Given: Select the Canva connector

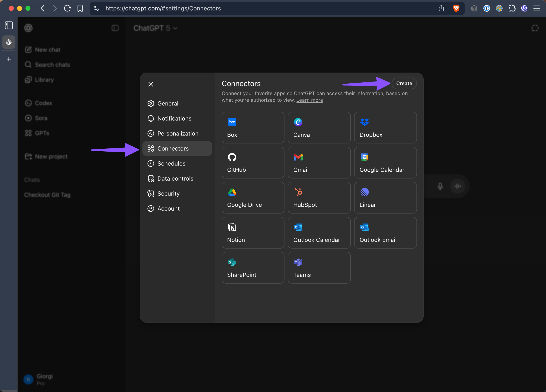Looking at the screenshot, I should [319, 128].
